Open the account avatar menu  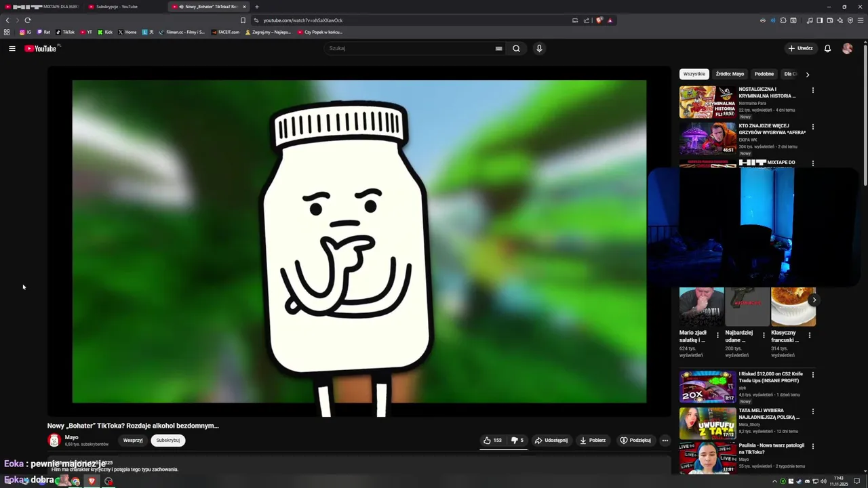click(x=847, y=49)
